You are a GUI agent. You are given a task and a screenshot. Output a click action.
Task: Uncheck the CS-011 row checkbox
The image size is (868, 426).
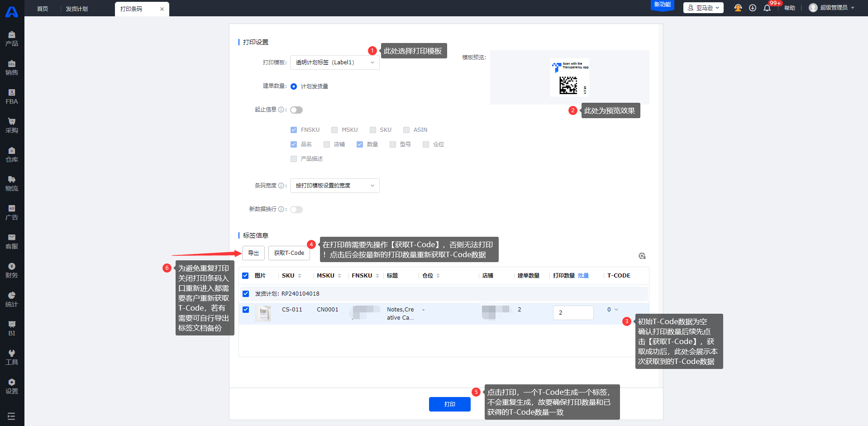[x=246, y=310]
